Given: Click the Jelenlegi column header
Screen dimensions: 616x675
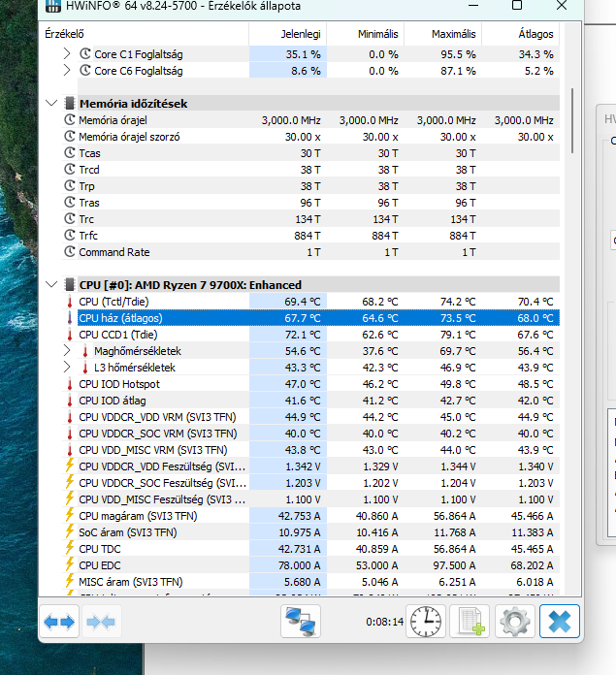Looking at the screenshot, I should pyautogui.click(x=287, y=34).
